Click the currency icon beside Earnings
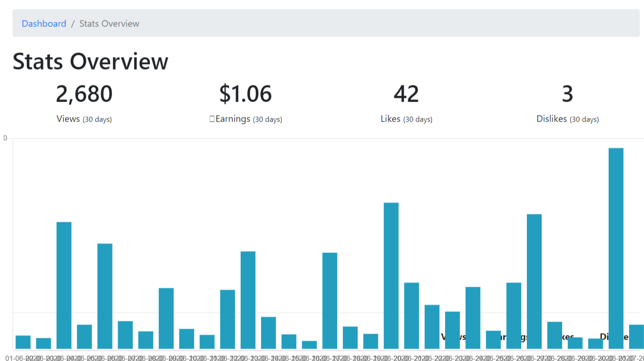 coord(211,119)
